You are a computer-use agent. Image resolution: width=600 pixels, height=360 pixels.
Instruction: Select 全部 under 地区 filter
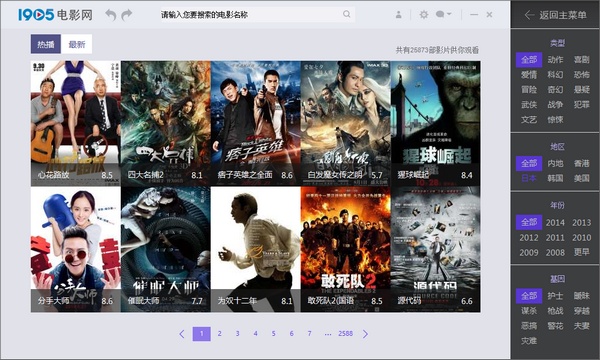coord(529,163)
